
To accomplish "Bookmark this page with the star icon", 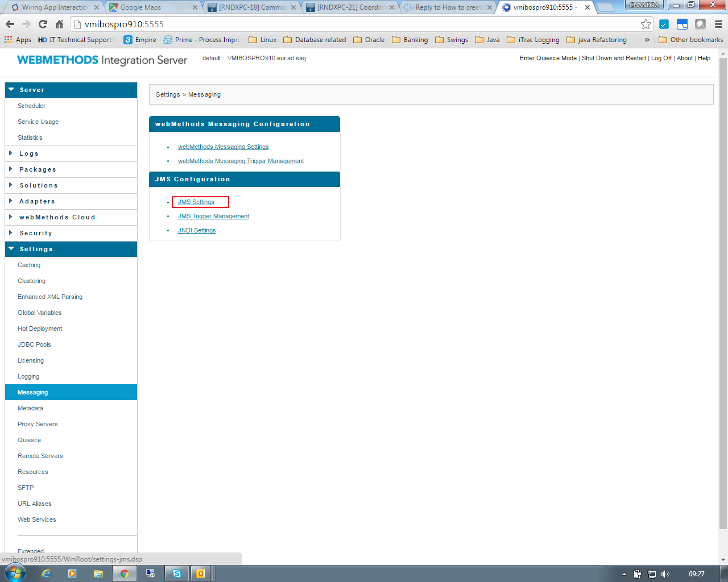I will point(646,24).
